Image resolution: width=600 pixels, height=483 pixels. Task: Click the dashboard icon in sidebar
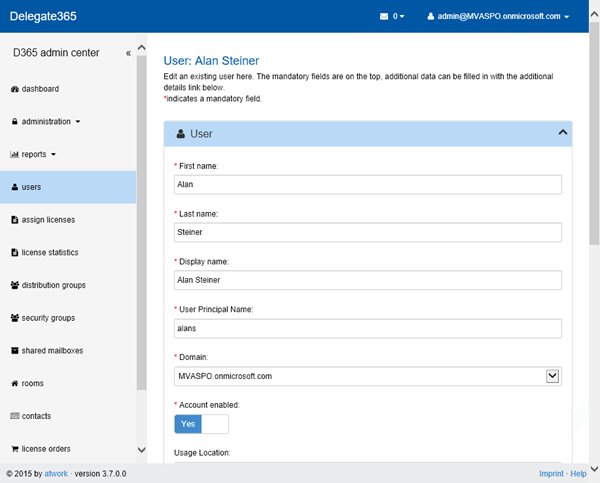pyautogui.click(x=15, y=89)
